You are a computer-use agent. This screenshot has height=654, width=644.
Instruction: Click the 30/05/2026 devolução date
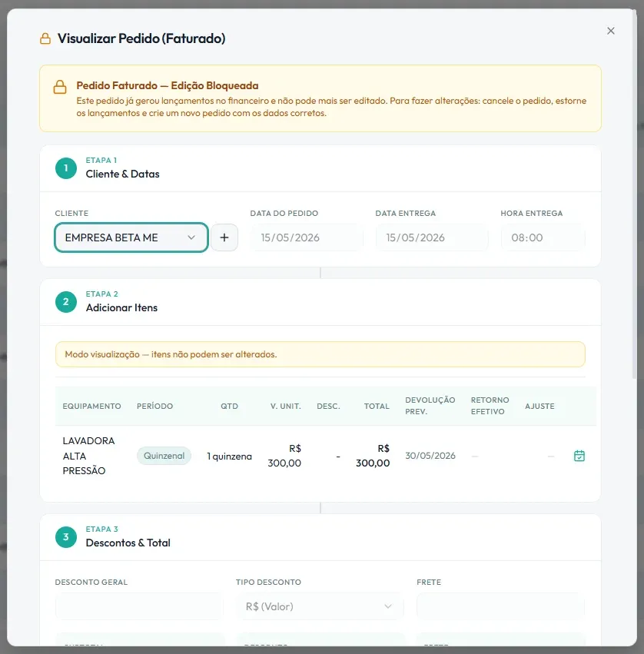pos(430,456)
